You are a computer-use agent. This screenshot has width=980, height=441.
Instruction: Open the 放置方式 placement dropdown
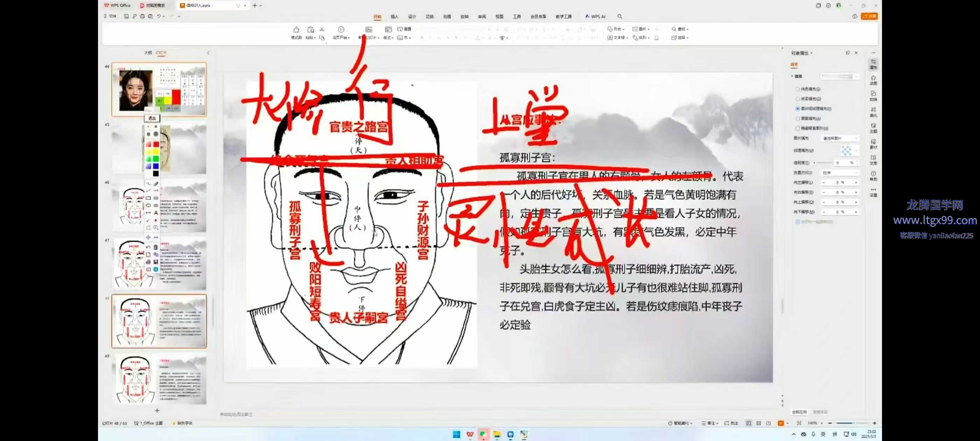click(840, 173)
